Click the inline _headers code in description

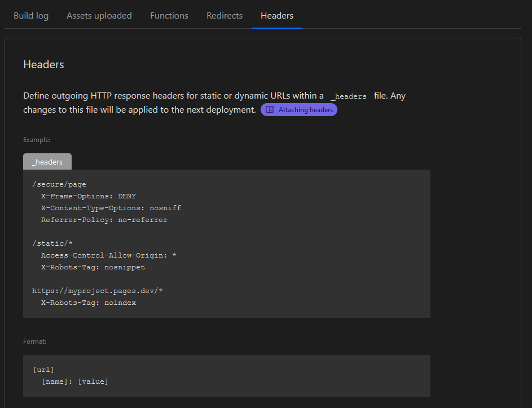click(349, 96)
